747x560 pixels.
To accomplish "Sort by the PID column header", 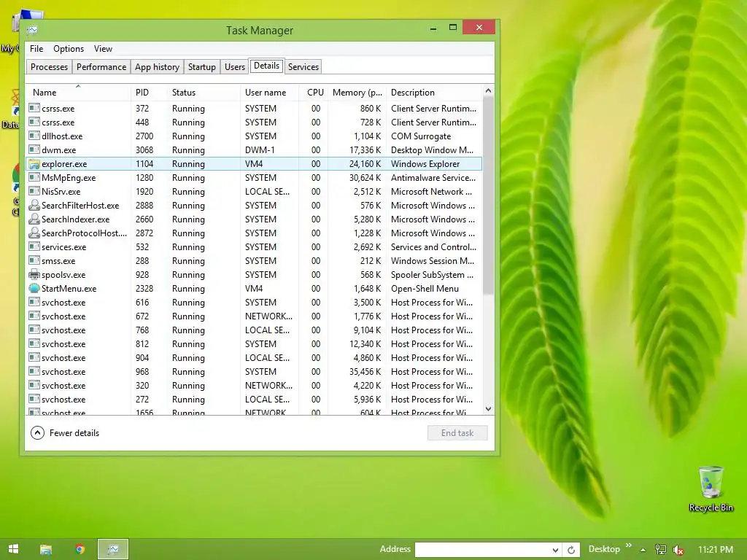I will [149, 93].
